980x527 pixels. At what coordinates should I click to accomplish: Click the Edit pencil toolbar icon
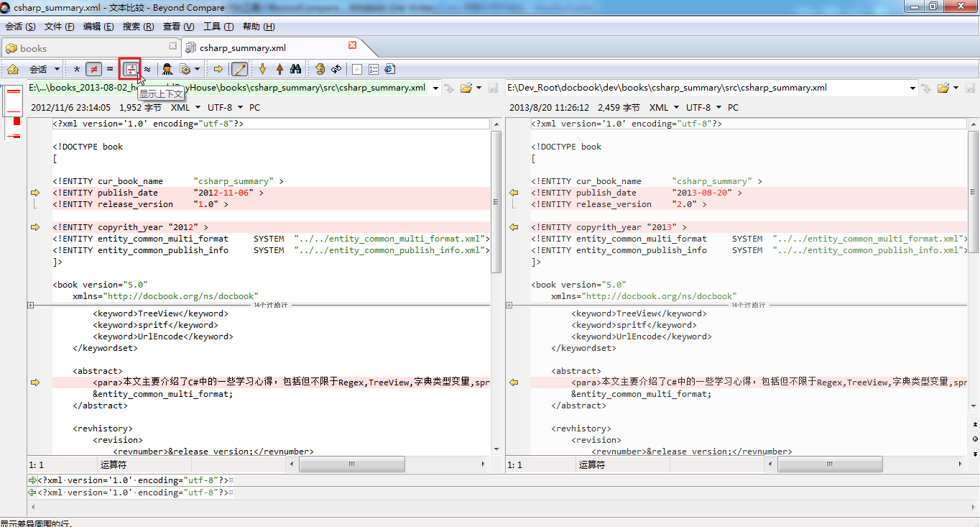241,70
